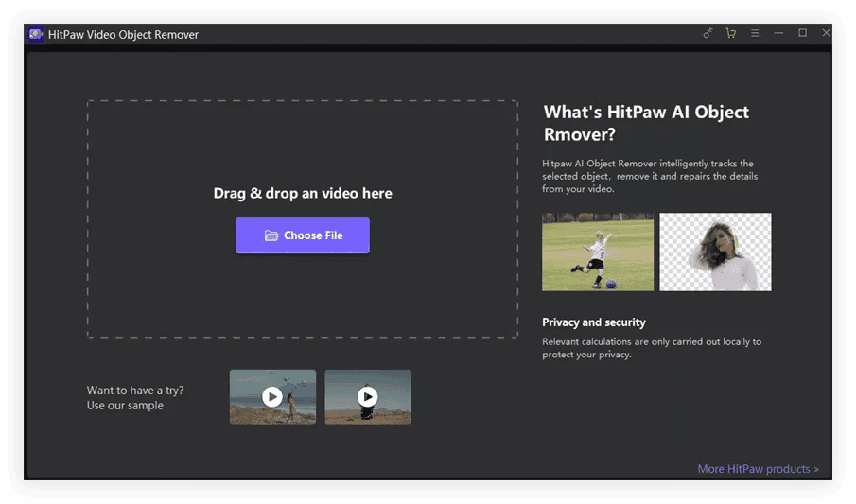Click the folder icon inside Choose File
The image size is (856, 504).
click(x=271, y=235)
